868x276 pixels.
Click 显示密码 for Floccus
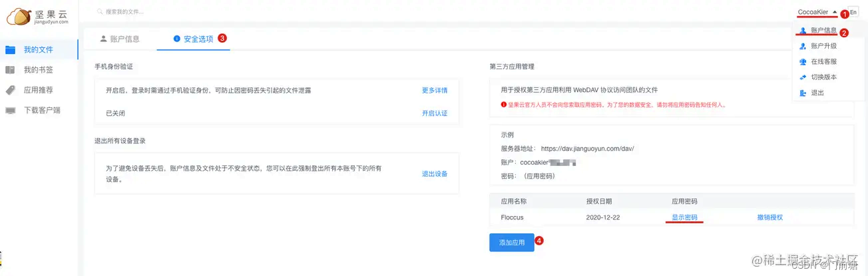(x=684, y=217)
